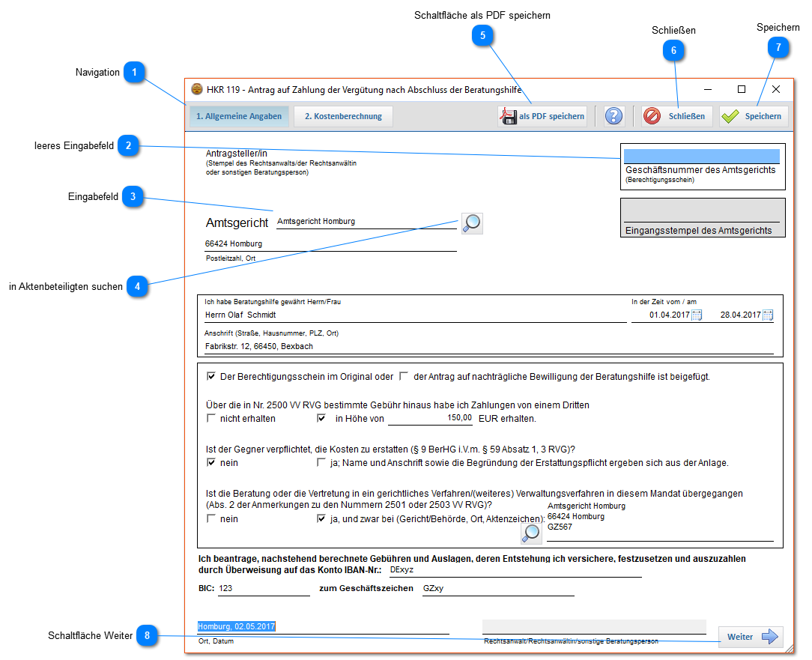The image size is (812, 660).
Task: Save form as PDF
Action: point(542,116)
